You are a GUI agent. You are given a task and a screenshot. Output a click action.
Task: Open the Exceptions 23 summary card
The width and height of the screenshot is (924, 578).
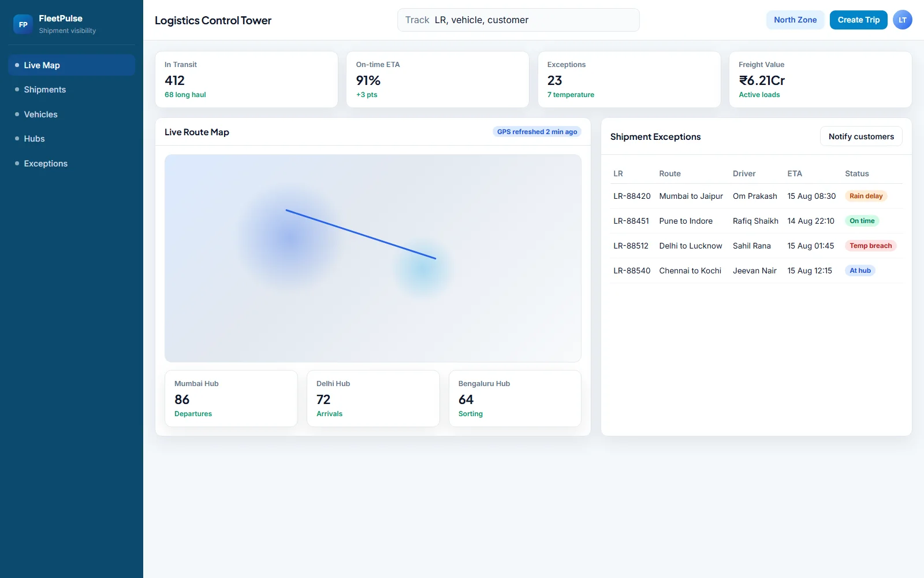click(x=629, y=80)
